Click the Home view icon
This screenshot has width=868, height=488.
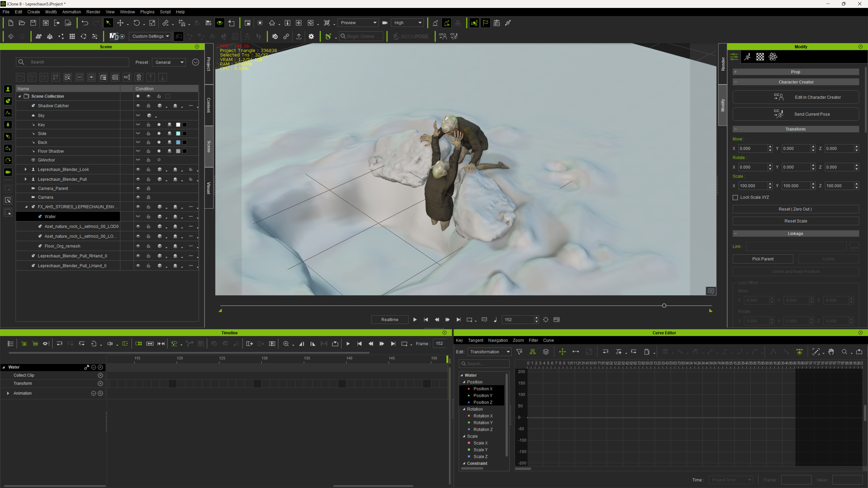pyautogui.click(x=272, y=23)
